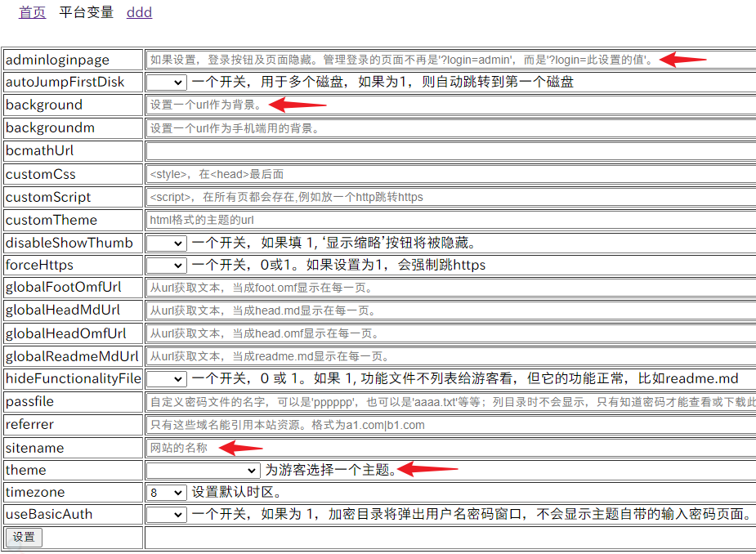This screenshot has height=554, width=756.
Task: Open the autoJumpFirstDisk dropdown
Action: (x=167, y=82)
